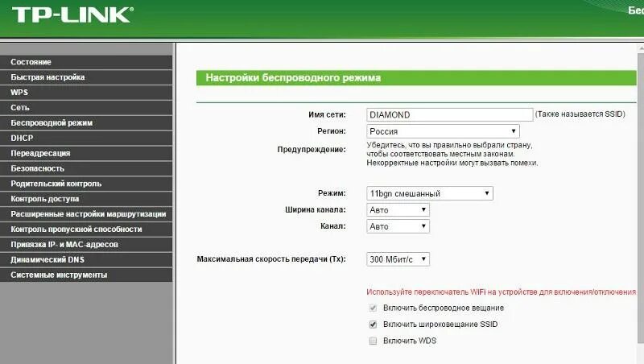Open Системные инструменты menu
The image size is (644, 364).
86,275
